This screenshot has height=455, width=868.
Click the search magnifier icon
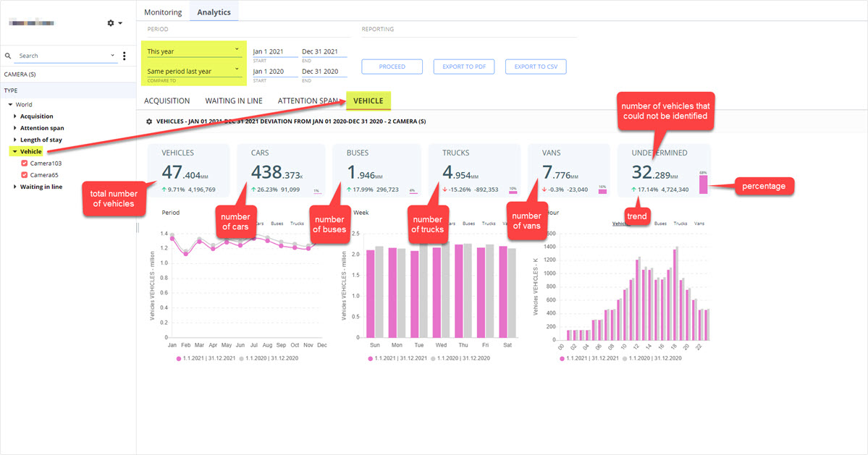(x=8, y=56)
